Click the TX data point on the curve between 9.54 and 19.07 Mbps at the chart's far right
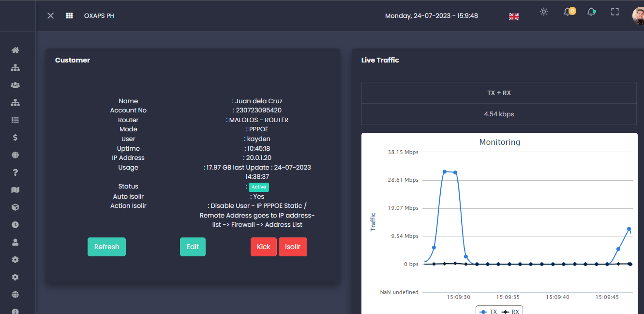The width and height of the screenshot is (644, 314). pyautogui.click(x=629, y=229)
